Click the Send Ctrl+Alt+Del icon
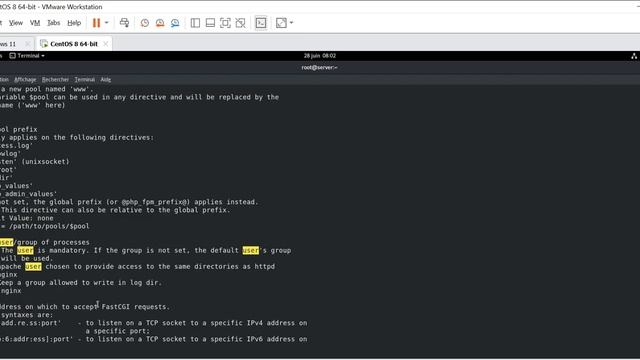640x360 pixels. pyautogui.click(x=124, y=23)
